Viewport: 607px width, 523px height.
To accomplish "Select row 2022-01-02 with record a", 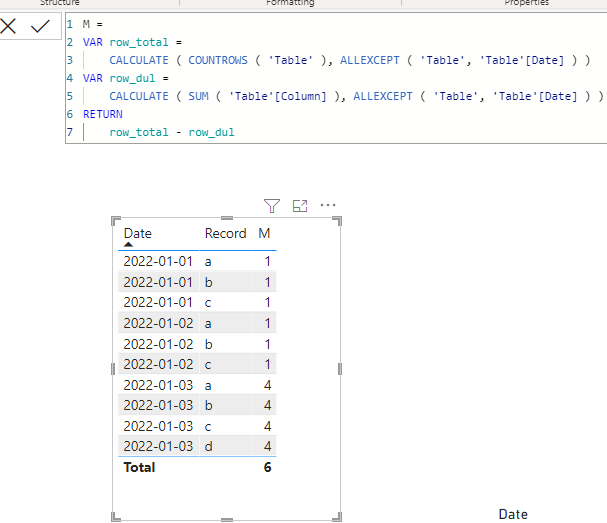I will click(x=197, y=323).
